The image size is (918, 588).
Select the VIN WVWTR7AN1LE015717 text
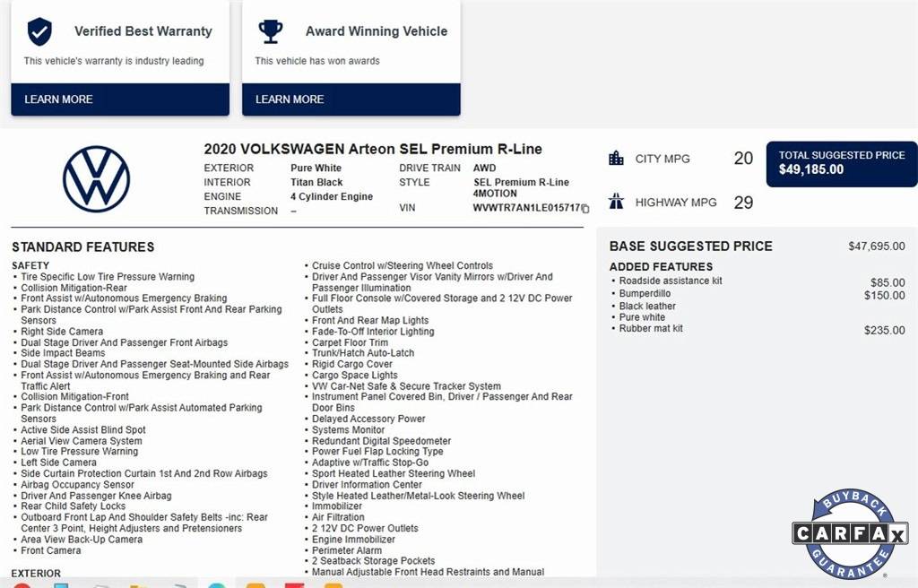click(x=526, y=208)
